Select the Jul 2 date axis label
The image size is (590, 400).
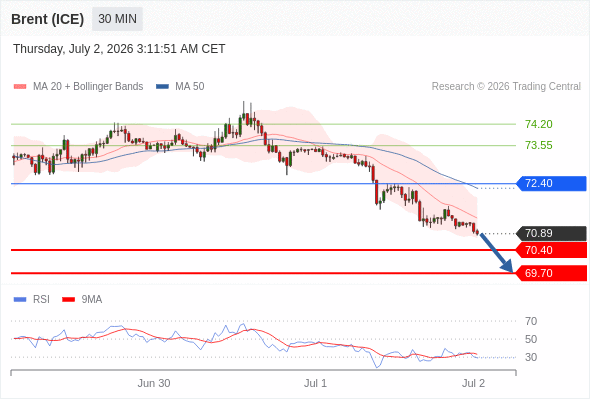click(473, 383)
